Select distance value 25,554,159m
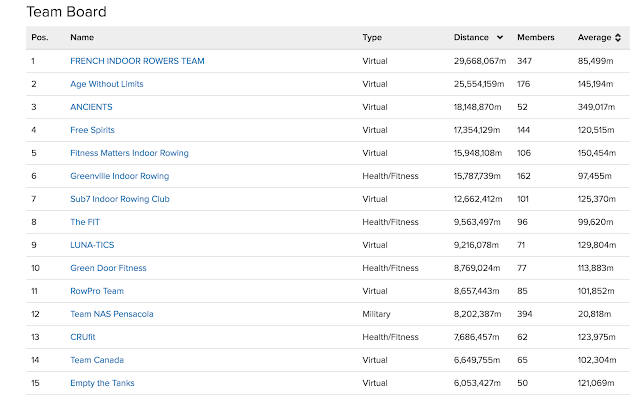The width and height of the screenshot is (640, 400). (x=479, y=84)
